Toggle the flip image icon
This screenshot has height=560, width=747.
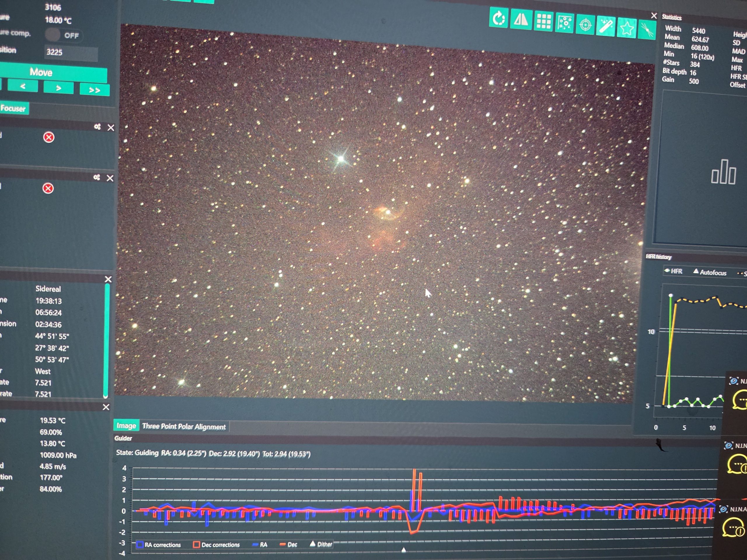(x=521, y=20)
